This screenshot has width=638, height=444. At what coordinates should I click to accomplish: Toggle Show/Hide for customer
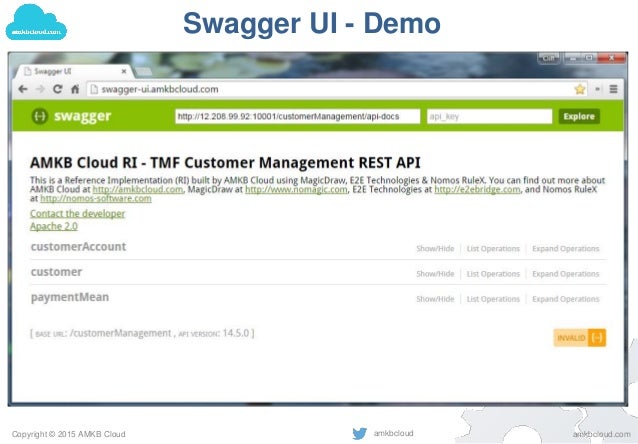click(435, 274)
